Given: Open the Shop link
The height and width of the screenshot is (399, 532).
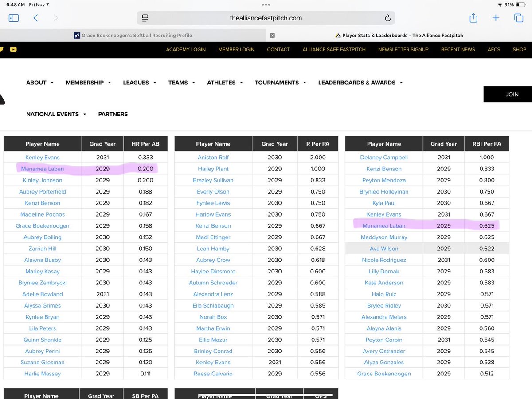Looking at the screenshot, I should coord(520,49).
